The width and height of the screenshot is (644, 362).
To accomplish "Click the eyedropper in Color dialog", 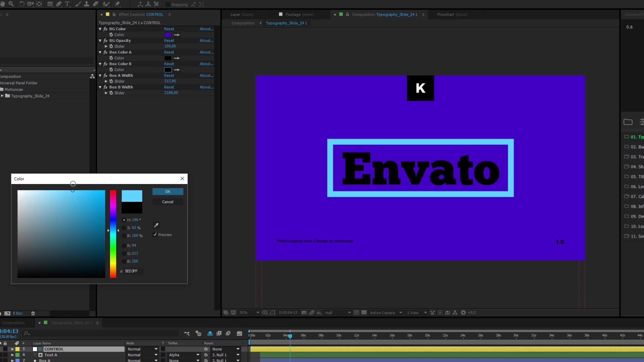I will pyautogui.click(x=156, y=225).
